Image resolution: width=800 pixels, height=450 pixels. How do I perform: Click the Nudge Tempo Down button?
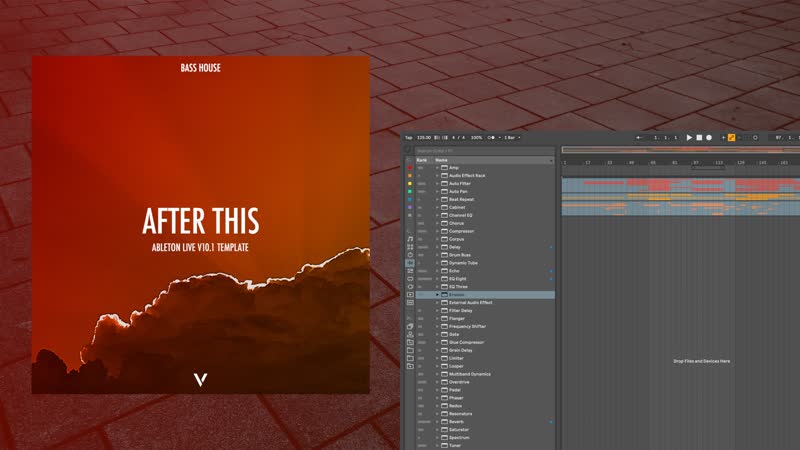[437, 137]
